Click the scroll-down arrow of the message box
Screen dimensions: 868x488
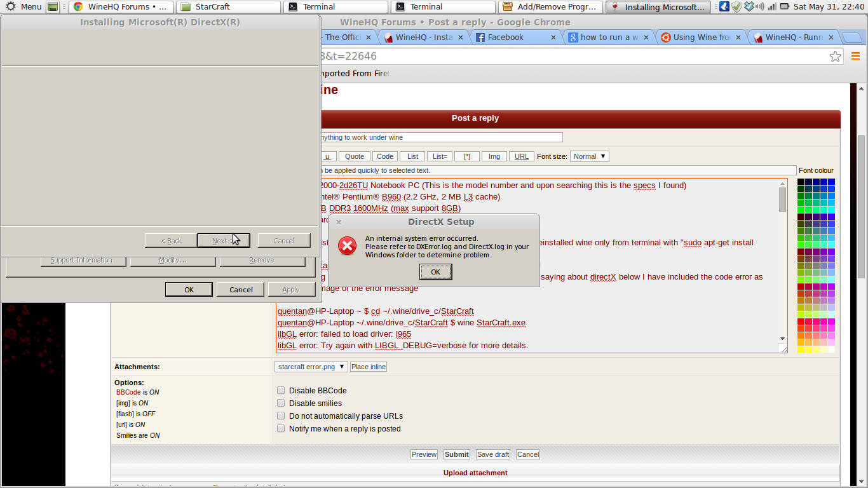tap(782, 339)
